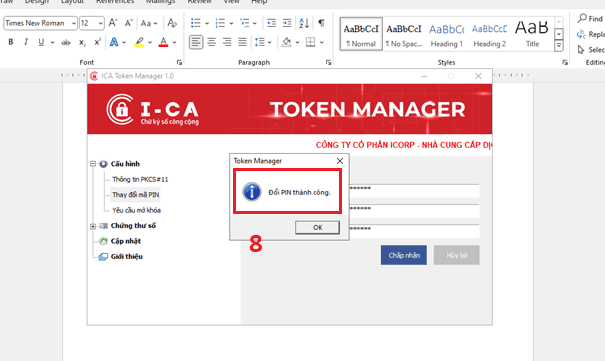Select the No Spacing style

pos(404,34)
